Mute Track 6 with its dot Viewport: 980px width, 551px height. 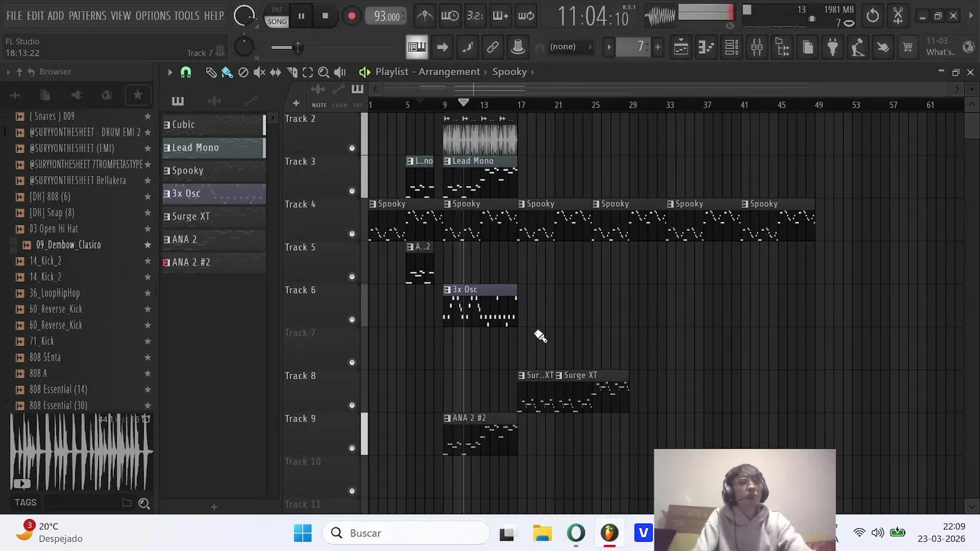[x=352, y=319]
